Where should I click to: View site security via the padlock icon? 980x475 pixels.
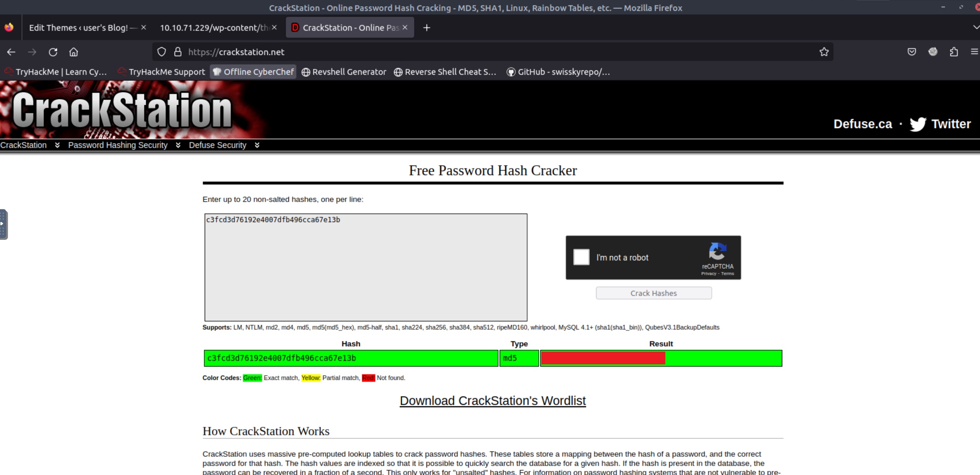[x=178, y=52]
